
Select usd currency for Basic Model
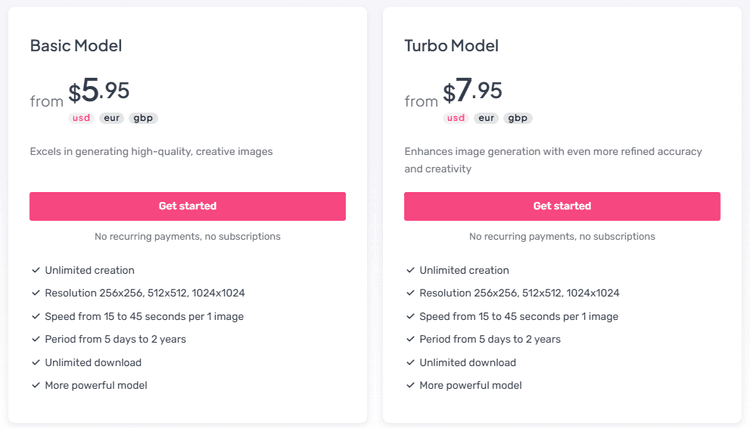81,118
